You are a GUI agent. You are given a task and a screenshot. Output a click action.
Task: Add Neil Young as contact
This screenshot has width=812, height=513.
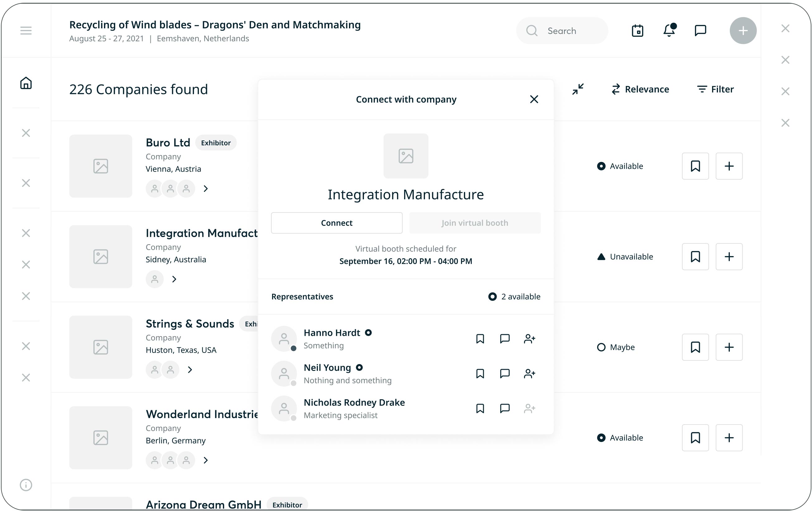point(529,373)
